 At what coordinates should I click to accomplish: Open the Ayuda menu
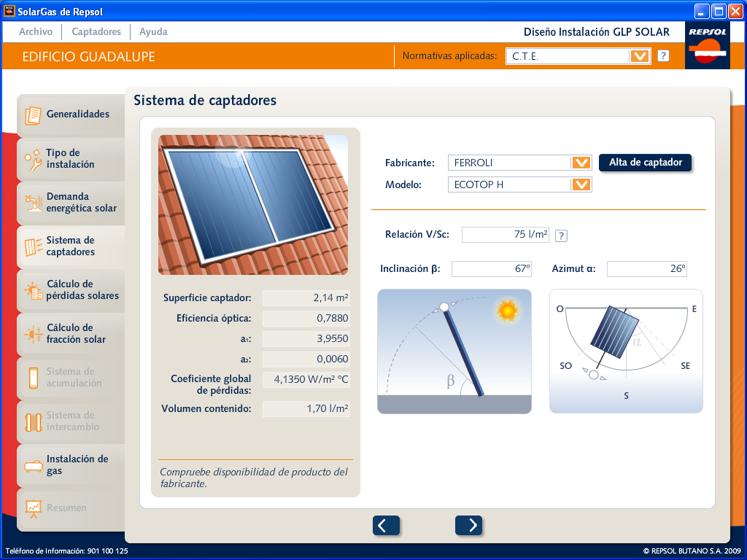click(153, 31)
